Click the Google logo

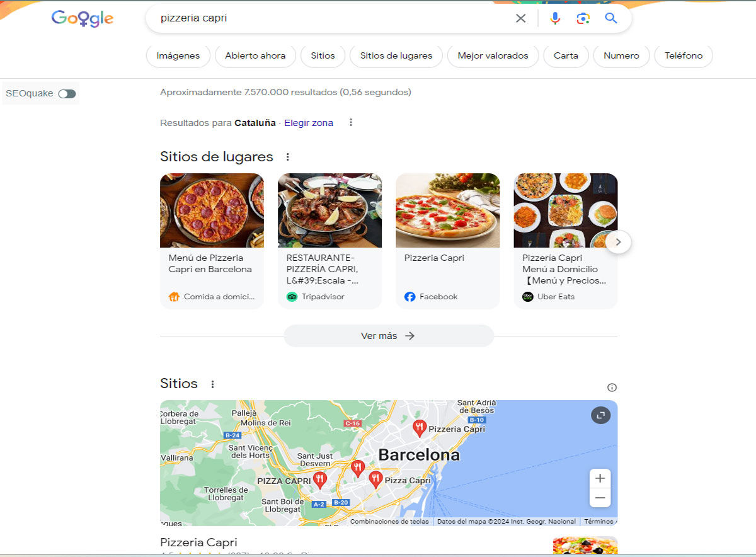click(x=83, y=19)
